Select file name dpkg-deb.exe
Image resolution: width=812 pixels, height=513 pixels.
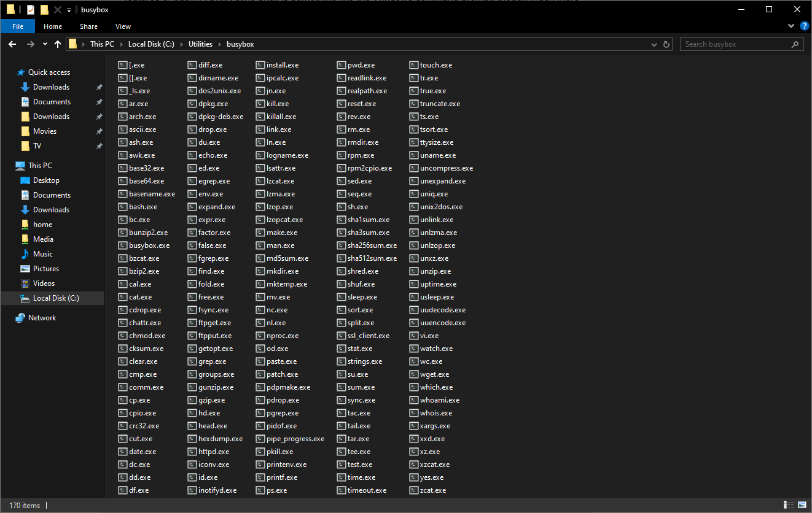221,117
